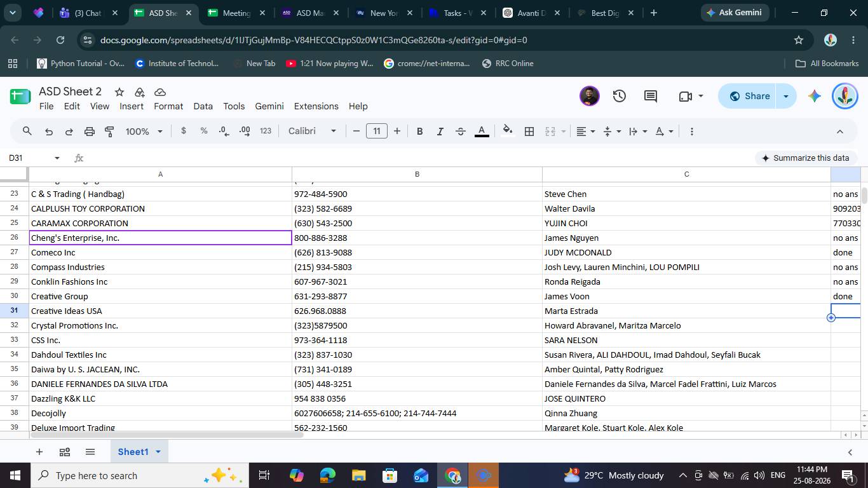Expand the Sheet1 tab options arrow
The height and width of the screenshot is (488, 868).
tap(158, 452)
